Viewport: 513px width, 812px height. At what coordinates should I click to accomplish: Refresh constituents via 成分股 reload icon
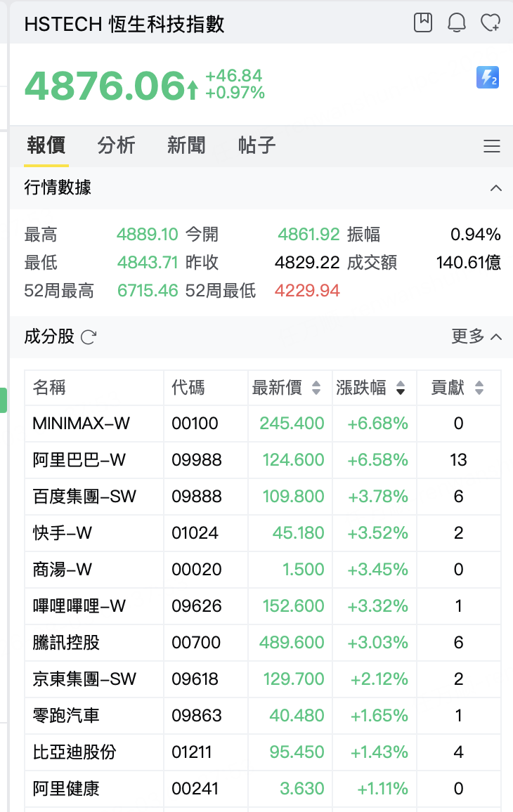coord(89,337)
